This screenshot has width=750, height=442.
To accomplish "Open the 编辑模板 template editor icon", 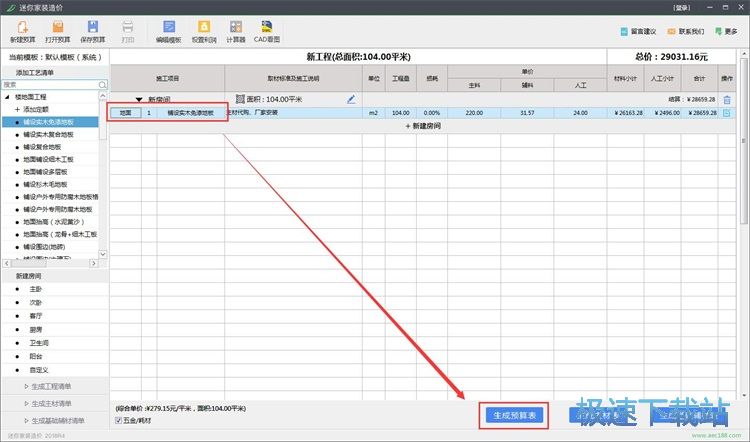I will [x=168, y=31].
